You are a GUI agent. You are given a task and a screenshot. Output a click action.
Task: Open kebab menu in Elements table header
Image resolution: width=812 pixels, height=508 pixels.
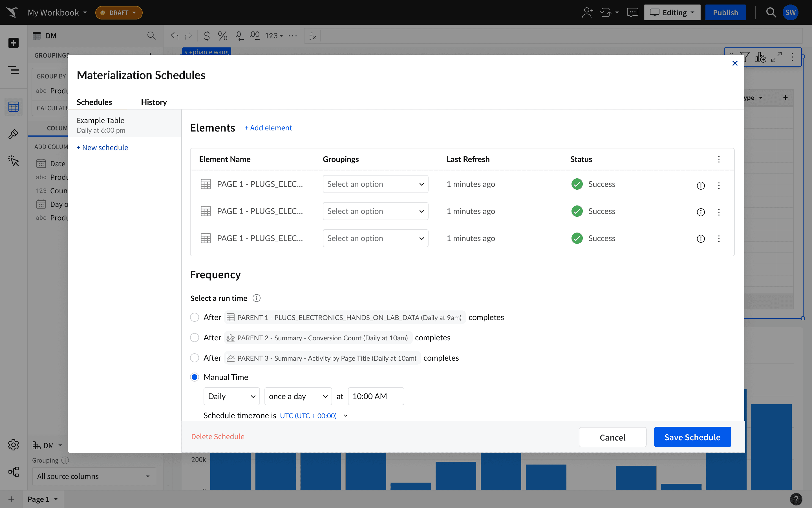[719, 159]
